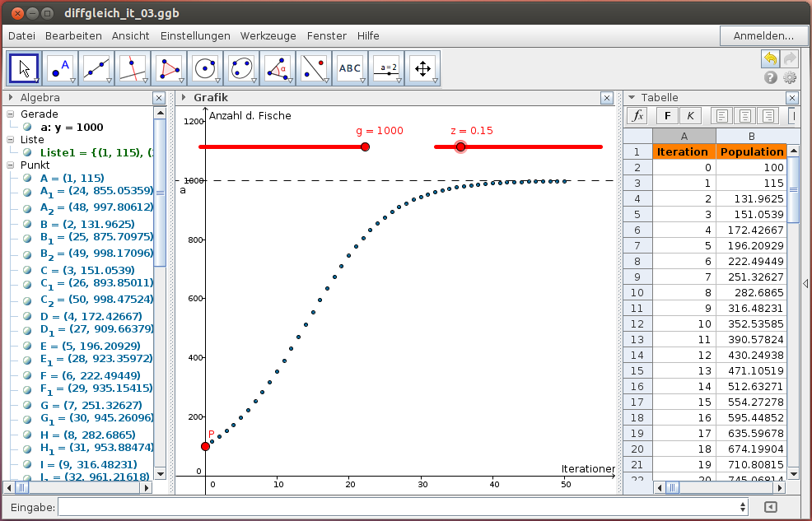The width and height of the screenshot is (812, 521).
Task: Collapse the Tabelle panel style bar
Action: 632,97
